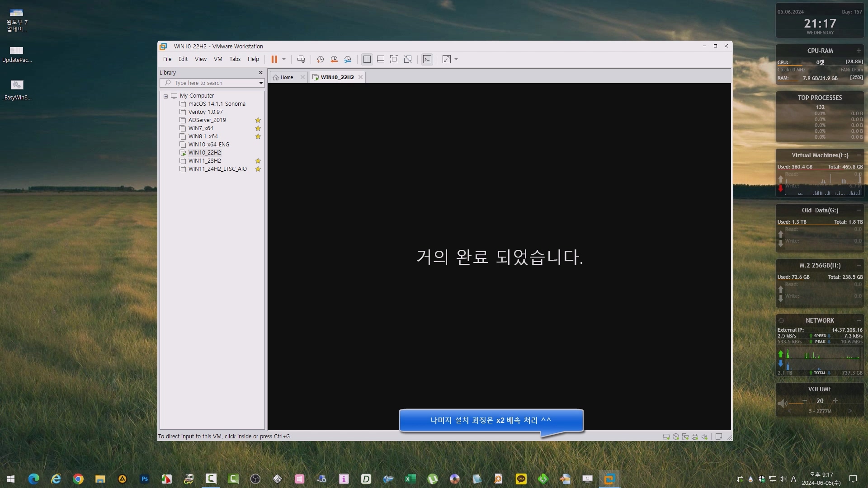Toggle the Library sidebar view
The image size is (868, 488).
367,59
